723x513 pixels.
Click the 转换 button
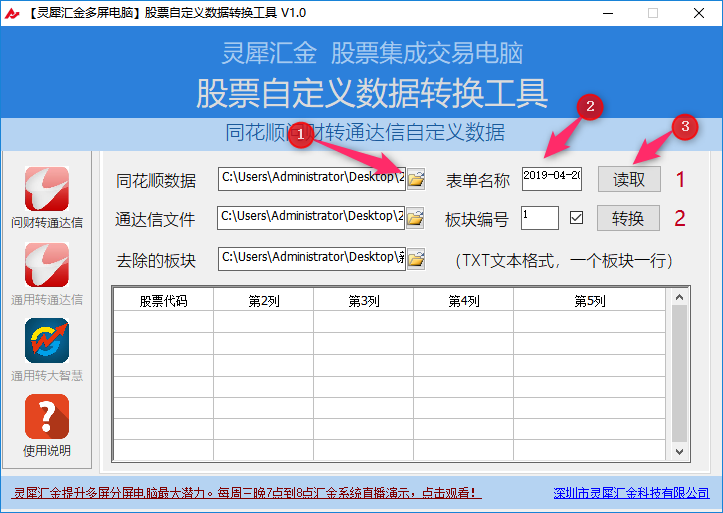pos(628,218)
